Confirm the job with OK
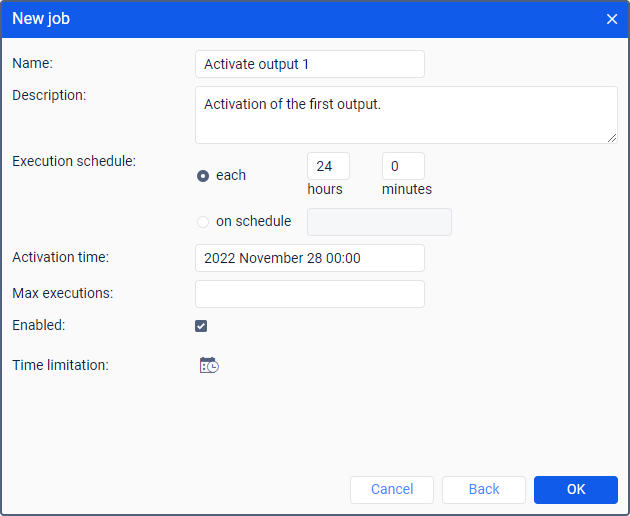This screenshot has height=516, width=630. [576, 489]
